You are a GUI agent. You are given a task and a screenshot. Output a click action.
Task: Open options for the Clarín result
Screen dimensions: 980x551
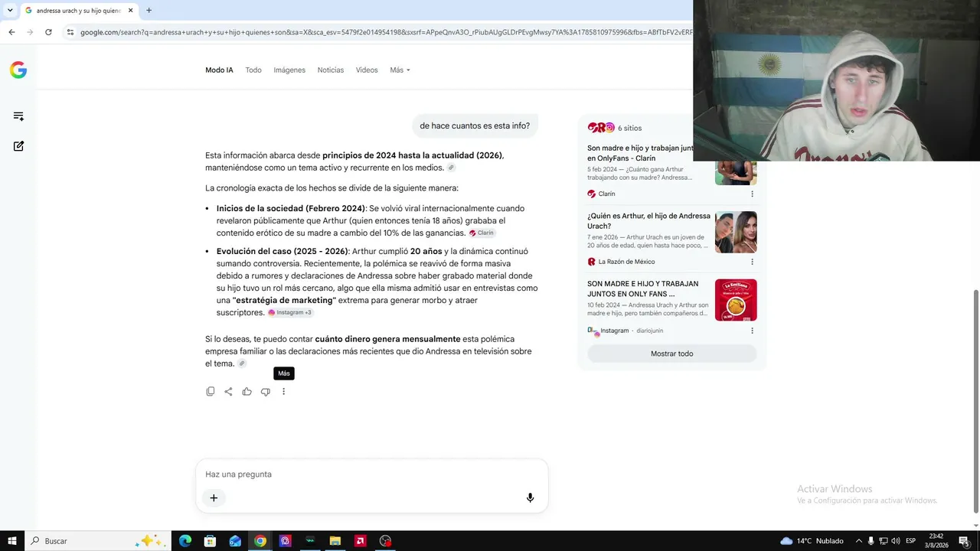coord(752,194)
